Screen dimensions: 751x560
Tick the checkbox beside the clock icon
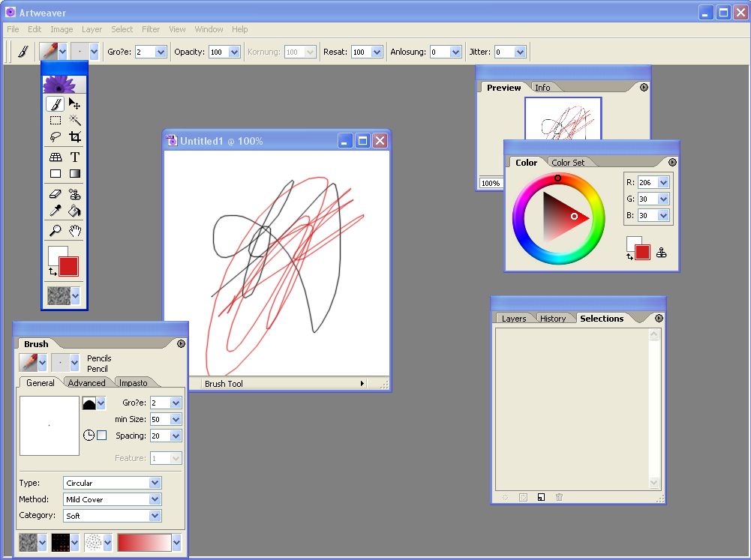[102, 436]
